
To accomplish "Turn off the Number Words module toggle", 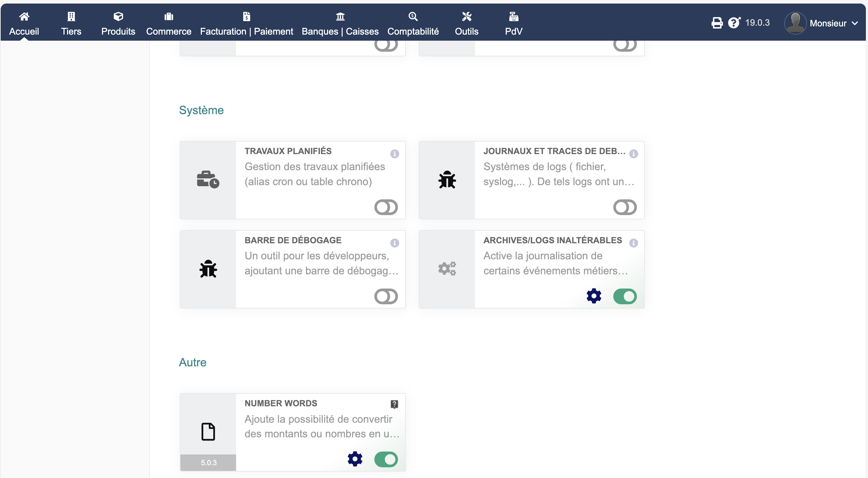I will [386, 459].
